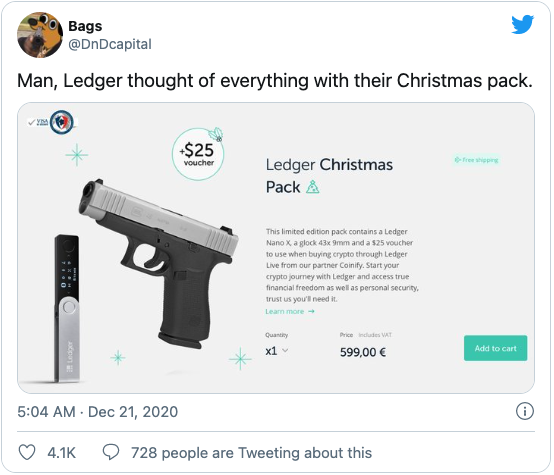The image size is (554, 475).
Task: Click the Twitter bird logo
Action: click(523, 24)
